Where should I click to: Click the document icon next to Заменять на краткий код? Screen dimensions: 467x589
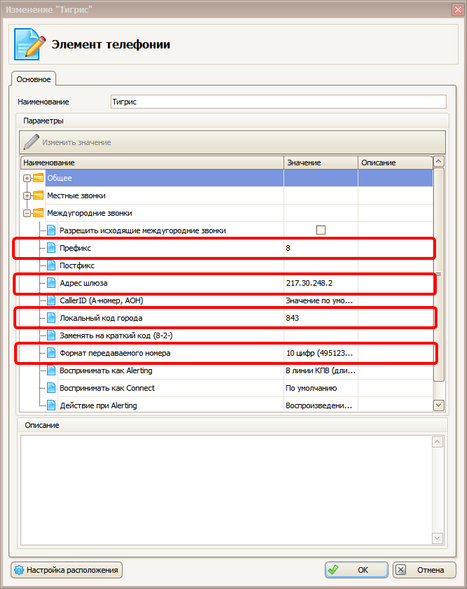(51, 335)
